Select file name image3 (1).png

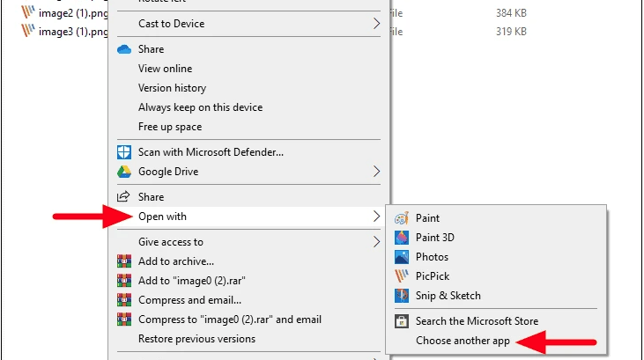tap(73, 32)
